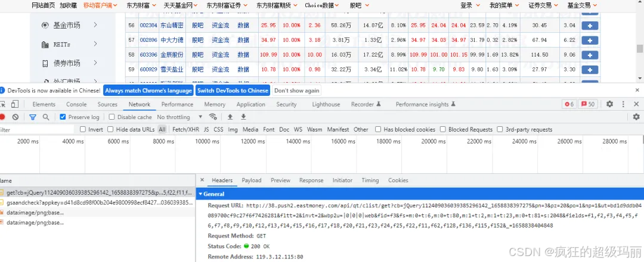Image resolution: width=644 pixels, height=262 pixels.
Task: Enable Disable cache checkbox
Action: coord(112,117)
